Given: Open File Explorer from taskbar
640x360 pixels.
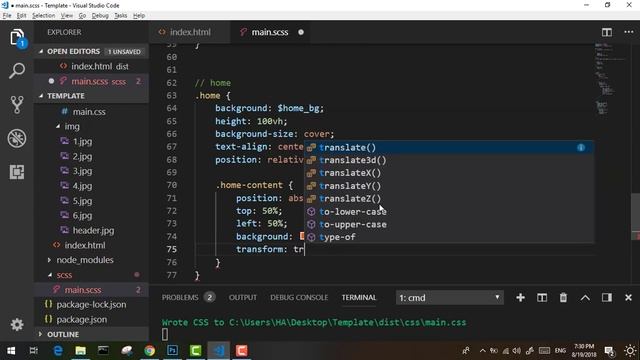Looking at the screenshot, I should click(x=80, y=351).
